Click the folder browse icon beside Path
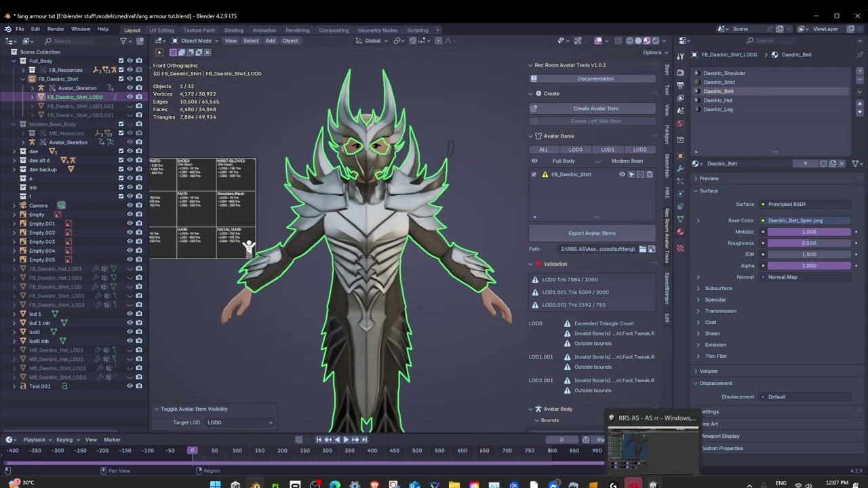868x488 pixels. (x=642, y=249)
